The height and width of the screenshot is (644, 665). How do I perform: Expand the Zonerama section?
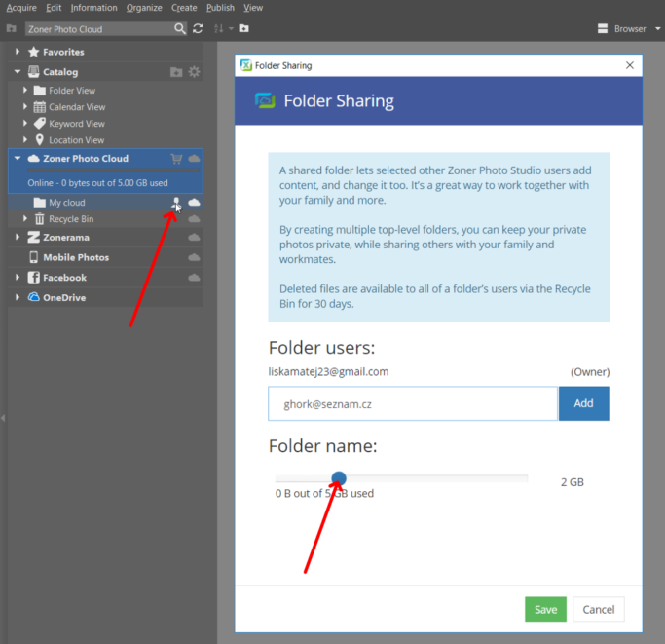[x=18, y=237]
